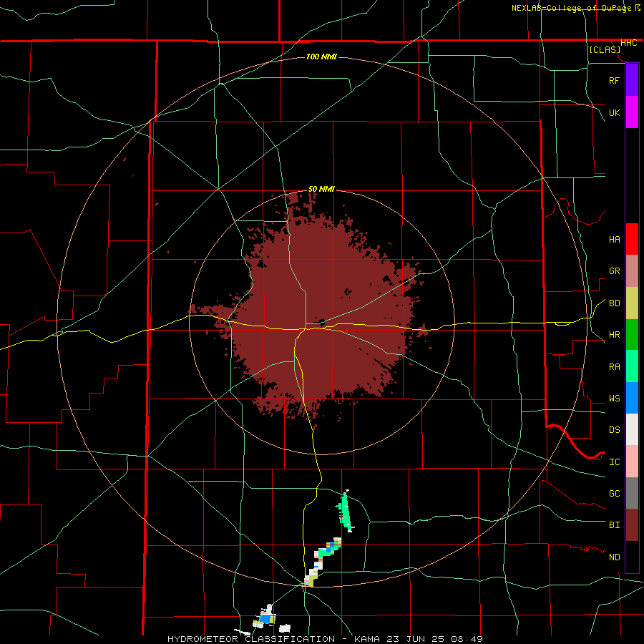Click the "[CLAS]" units label
This screenshot has height=644, width=644.
[x=605, y=49]
